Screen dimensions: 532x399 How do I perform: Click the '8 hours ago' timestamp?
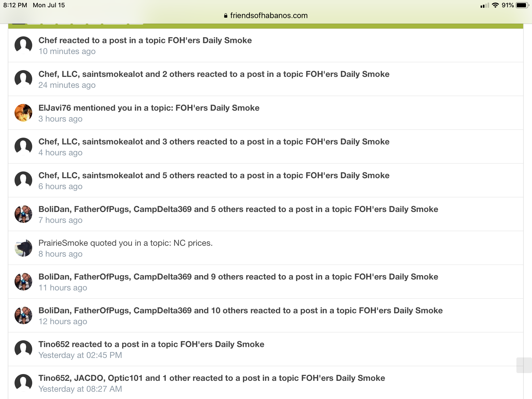pos(60,254)
